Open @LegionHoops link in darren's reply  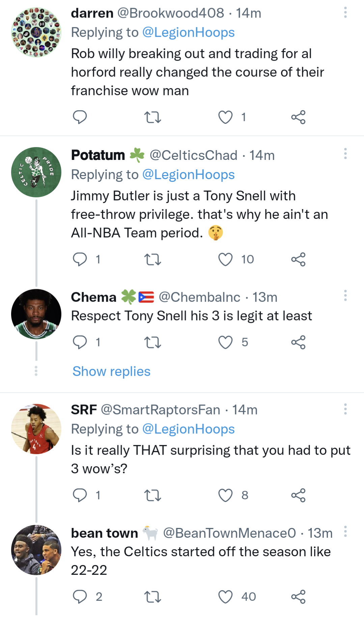188,32
